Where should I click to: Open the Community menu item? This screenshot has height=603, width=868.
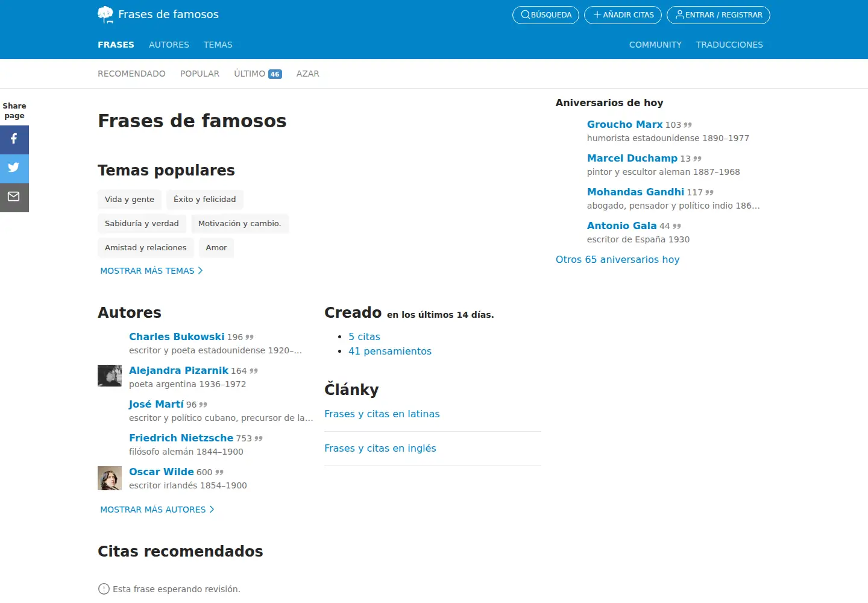tap(655, 45)
